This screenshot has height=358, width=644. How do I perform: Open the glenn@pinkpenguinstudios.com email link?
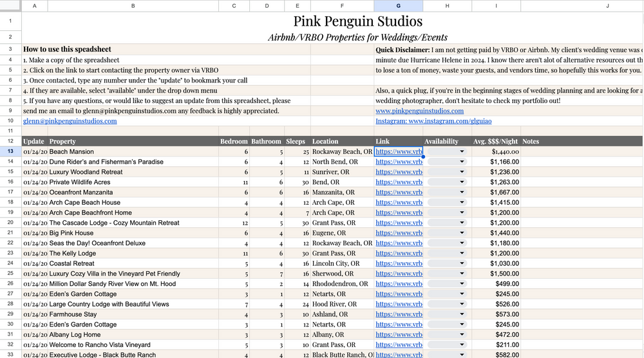(70, 121)
